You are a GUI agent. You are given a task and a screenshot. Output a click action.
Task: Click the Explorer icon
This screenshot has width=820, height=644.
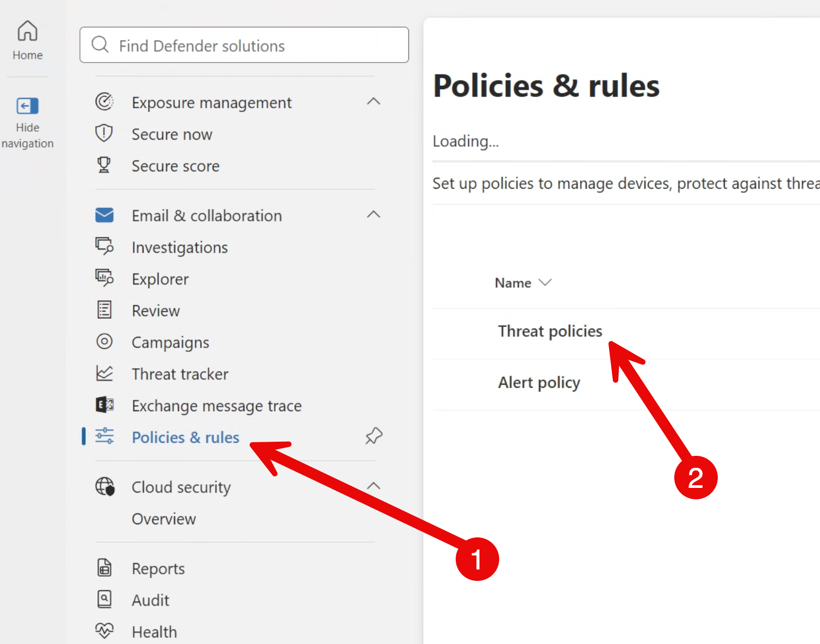104,278
